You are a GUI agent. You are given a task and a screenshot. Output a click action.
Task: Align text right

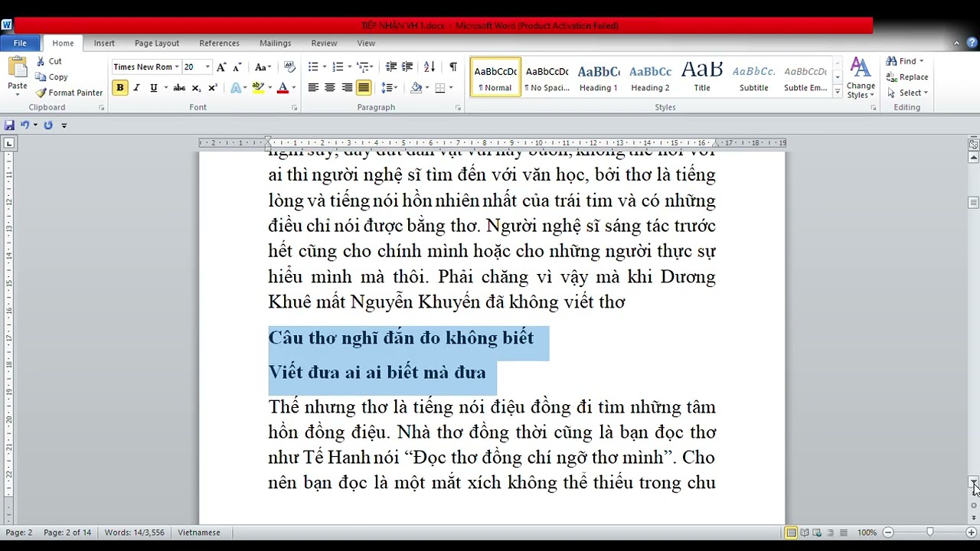[x=347, y=88]
